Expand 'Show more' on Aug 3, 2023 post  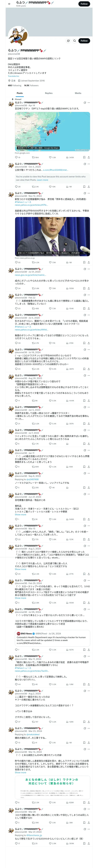[x=20, y=569]
